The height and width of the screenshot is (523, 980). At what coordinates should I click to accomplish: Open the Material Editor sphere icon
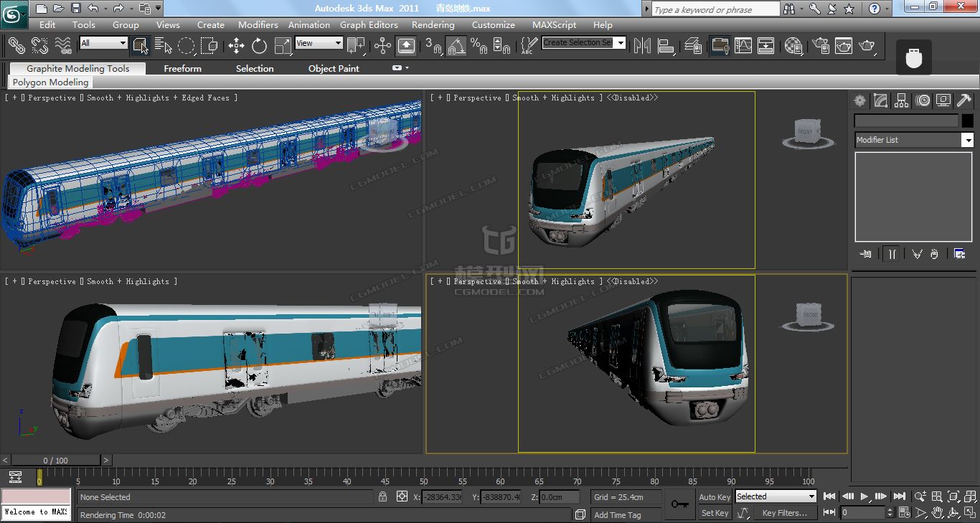[x=793, y=46]
